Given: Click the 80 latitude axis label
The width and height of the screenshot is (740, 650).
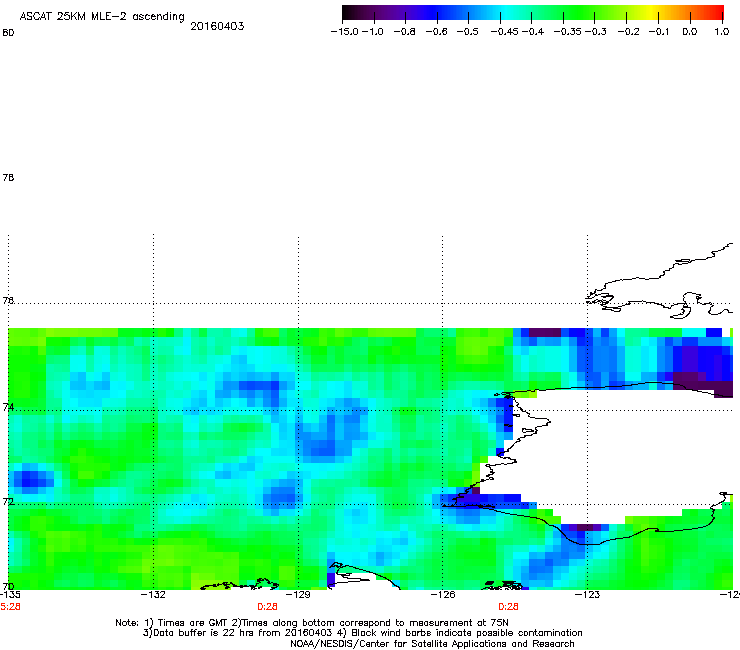Looking at the screenshot, I should tap(8, 33).
